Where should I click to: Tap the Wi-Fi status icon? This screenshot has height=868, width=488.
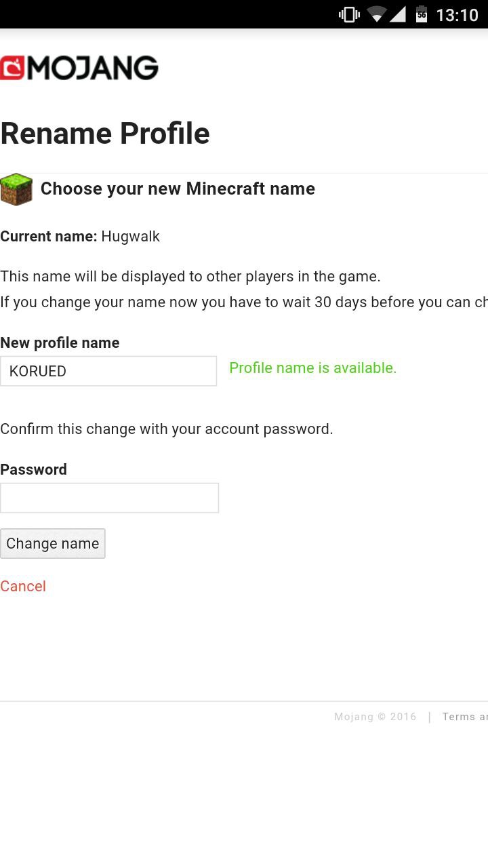coord(376,14)
